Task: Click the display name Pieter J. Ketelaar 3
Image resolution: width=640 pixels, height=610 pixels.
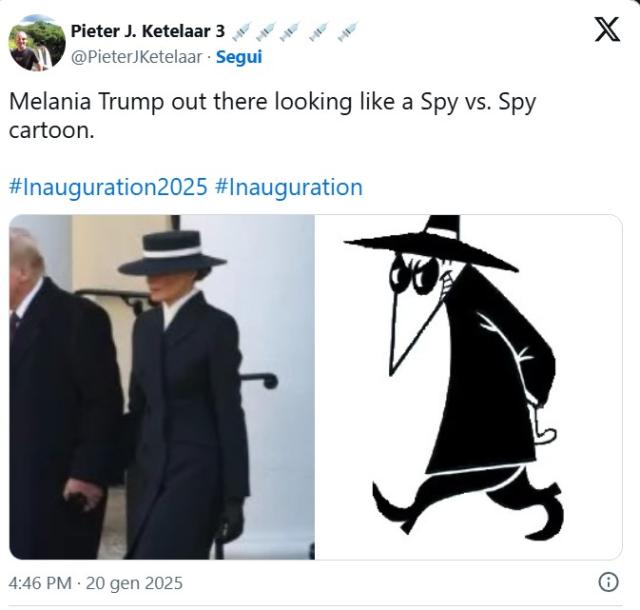Action: (147, 31)
